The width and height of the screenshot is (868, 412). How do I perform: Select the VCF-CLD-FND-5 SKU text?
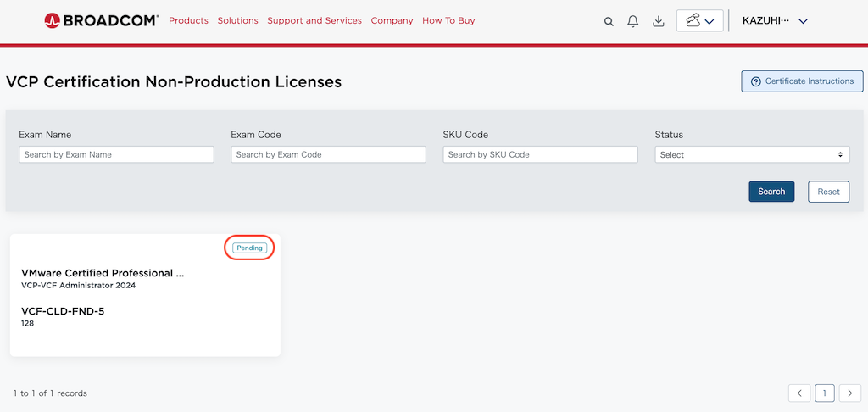click(63, 311)
